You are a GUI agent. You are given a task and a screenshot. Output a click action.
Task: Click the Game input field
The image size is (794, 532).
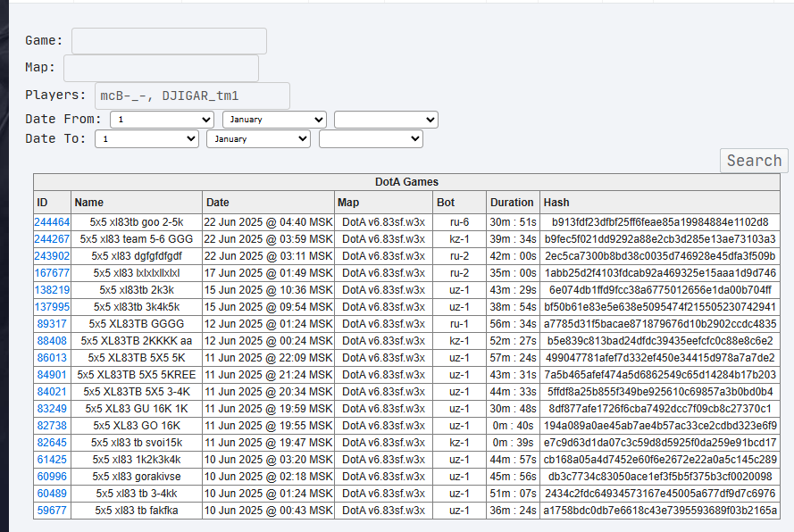[x=169, y=41]
